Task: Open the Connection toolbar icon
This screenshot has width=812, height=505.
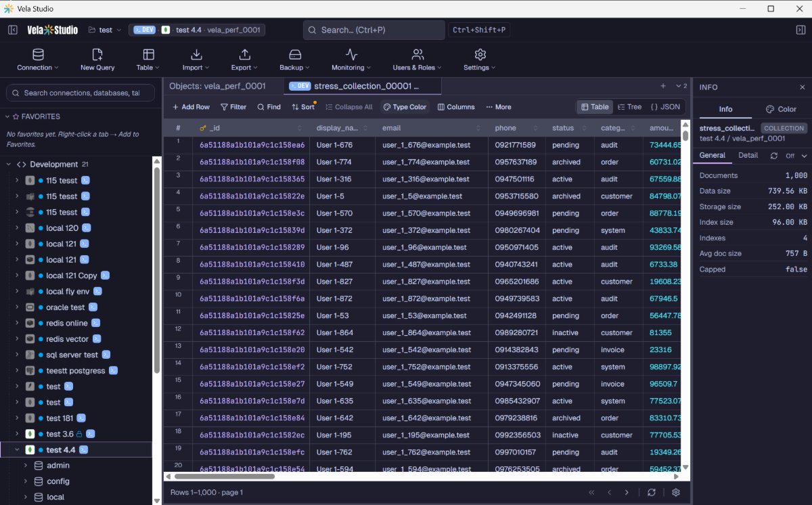Action: coord(38,54)
